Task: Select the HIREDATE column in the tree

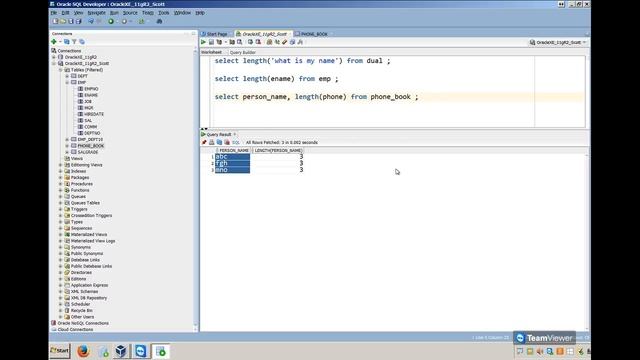Action: 94,114
